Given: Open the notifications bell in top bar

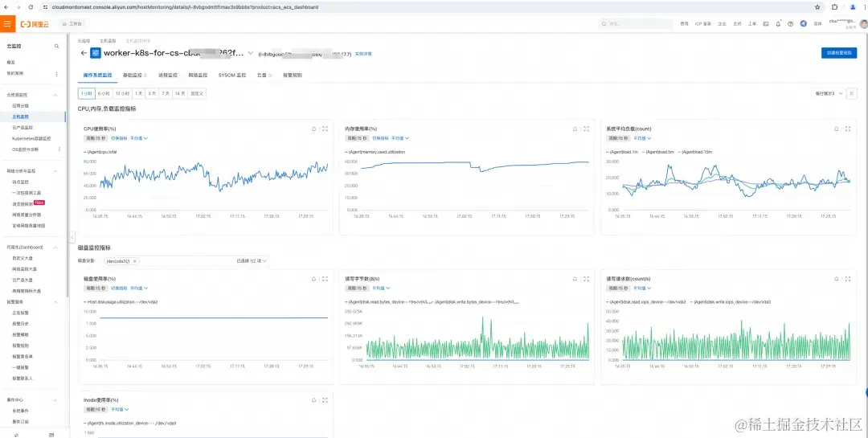Looking at the screenshot, I should (x=778, y=24).
